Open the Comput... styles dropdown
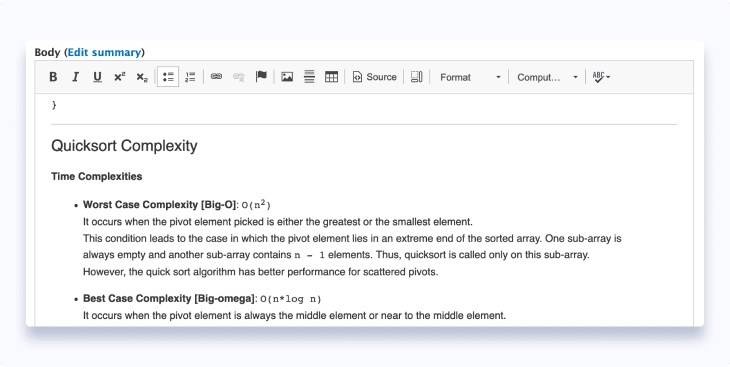 click(548, 77)
